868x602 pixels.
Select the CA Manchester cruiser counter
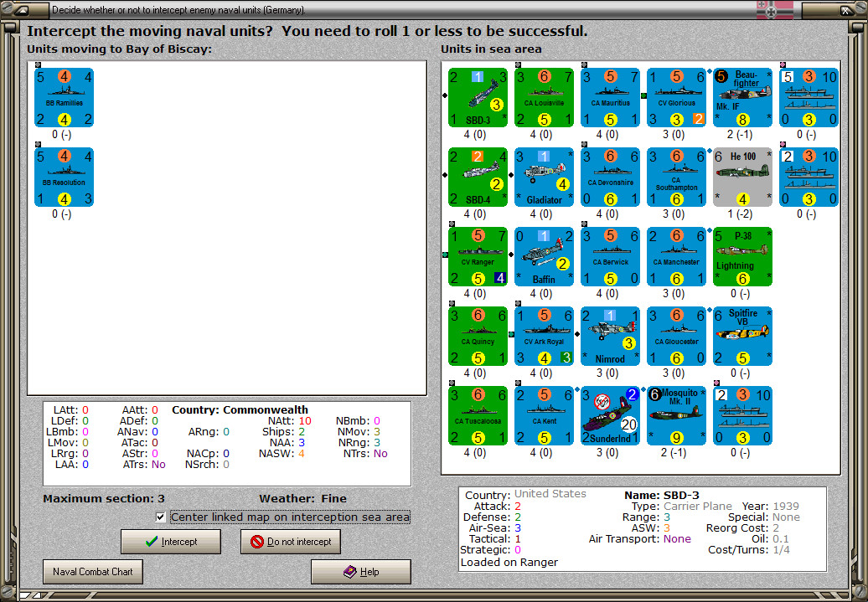pyautogui.click(x=676, y=257)
